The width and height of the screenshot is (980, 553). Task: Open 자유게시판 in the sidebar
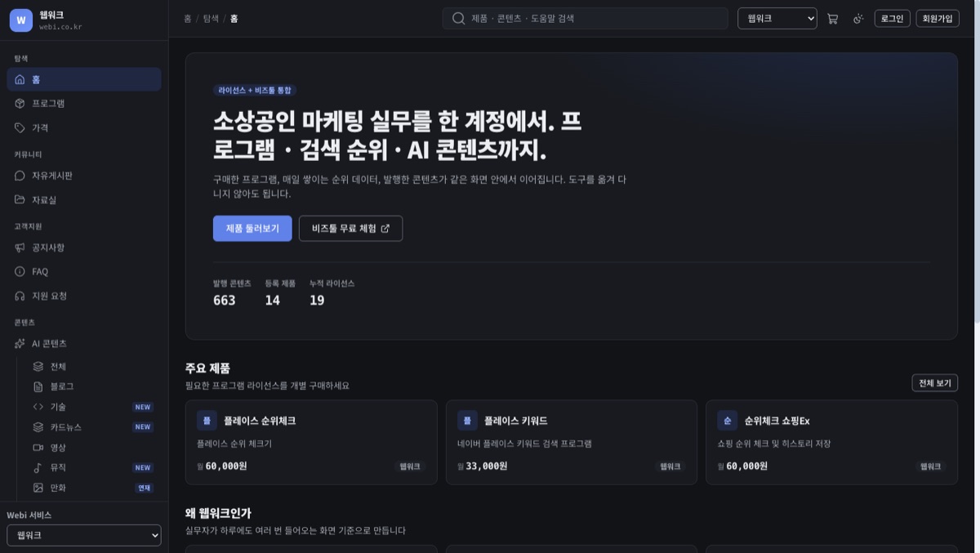click(84, 176)
